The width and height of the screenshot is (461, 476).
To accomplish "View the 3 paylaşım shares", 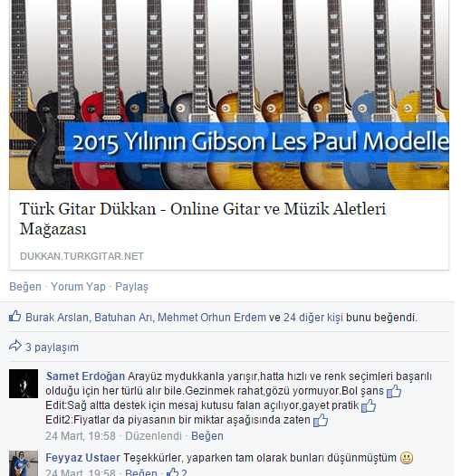I will tap(52, 347).
